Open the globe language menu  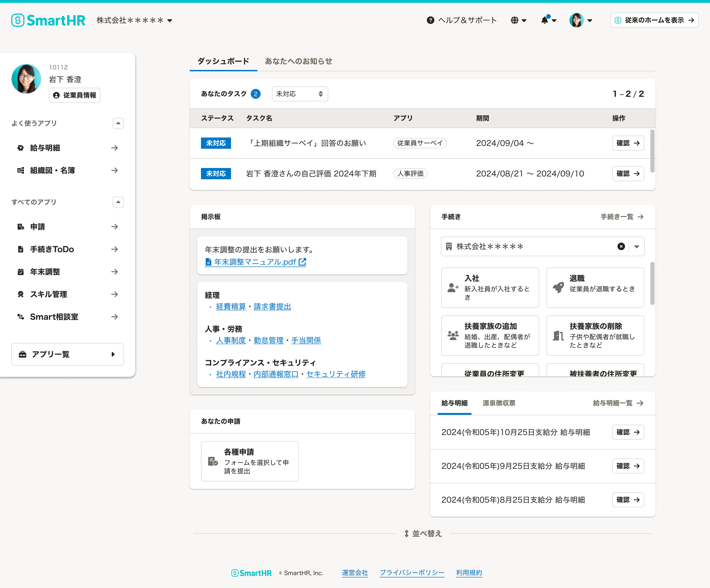(515, 20)
